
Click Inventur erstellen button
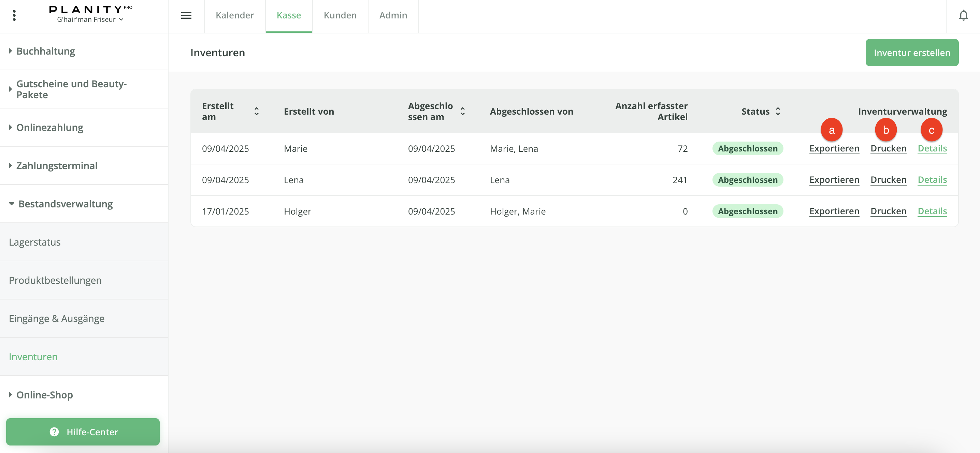click(x=911, y=53)
